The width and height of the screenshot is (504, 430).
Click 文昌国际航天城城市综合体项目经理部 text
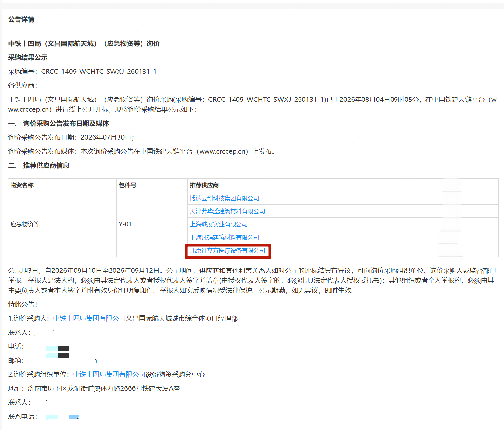[182, 318]
